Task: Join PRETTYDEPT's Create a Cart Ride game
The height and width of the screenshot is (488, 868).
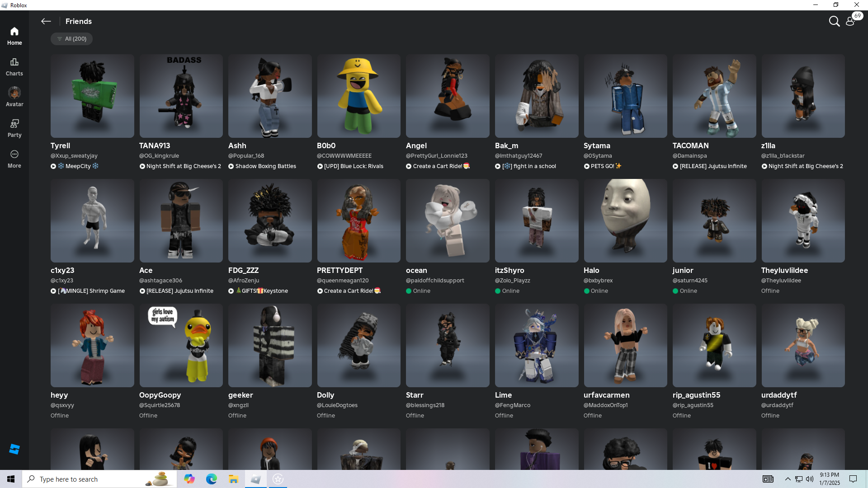Action: tap(348, 291)
